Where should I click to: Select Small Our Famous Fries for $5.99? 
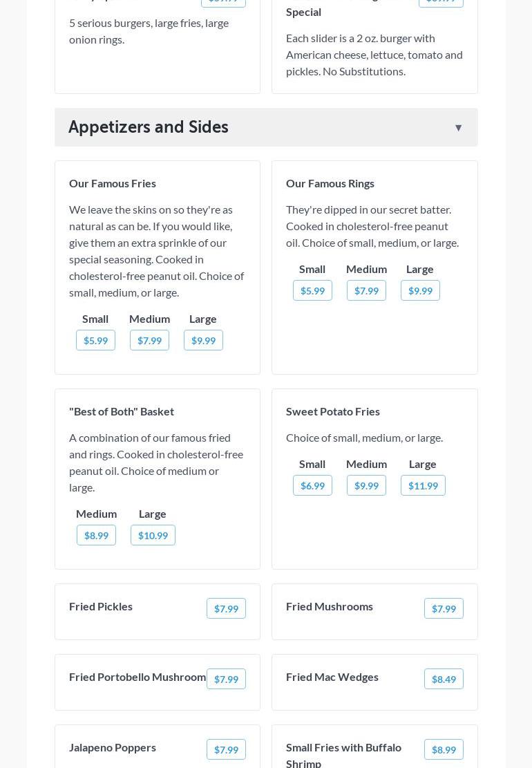tap(95, 341)
